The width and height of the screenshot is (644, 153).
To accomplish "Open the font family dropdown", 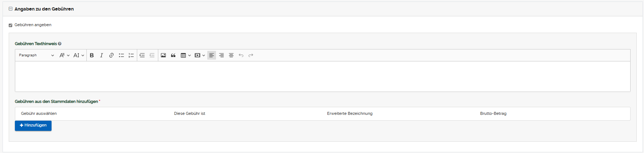I will [64, 55].
